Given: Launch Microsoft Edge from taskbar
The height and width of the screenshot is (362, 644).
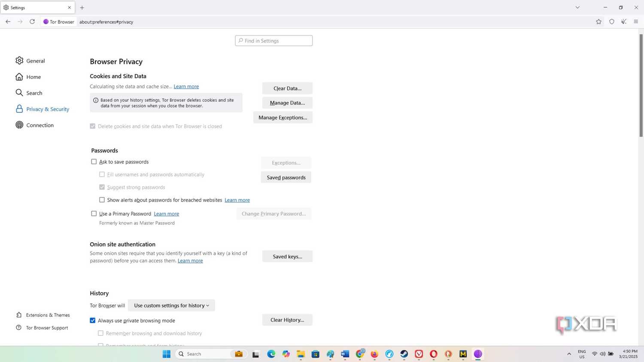Looking at the screenshot, I should (271, 354).
